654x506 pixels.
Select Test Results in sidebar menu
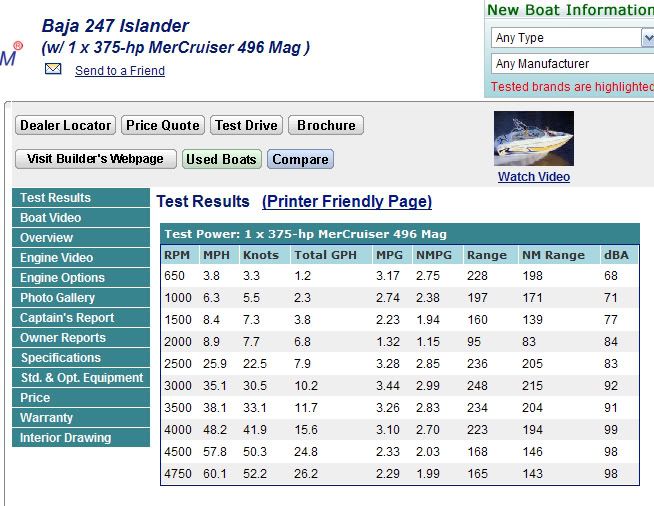coord(81,198)
